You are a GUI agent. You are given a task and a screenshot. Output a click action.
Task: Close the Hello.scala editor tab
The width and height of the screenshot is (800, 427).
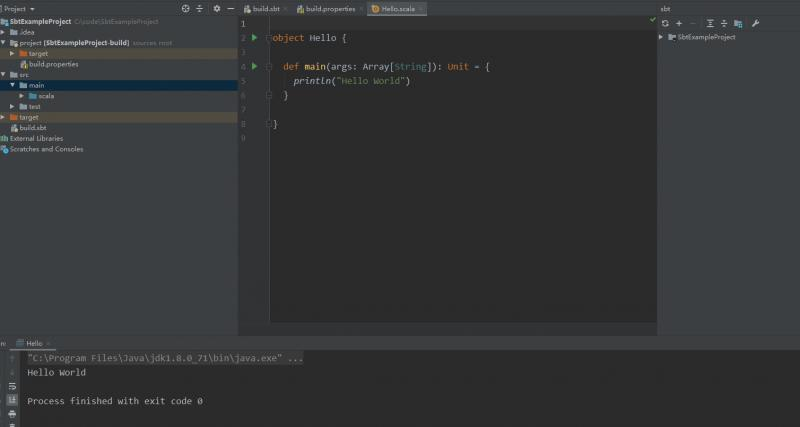(420, 9)
